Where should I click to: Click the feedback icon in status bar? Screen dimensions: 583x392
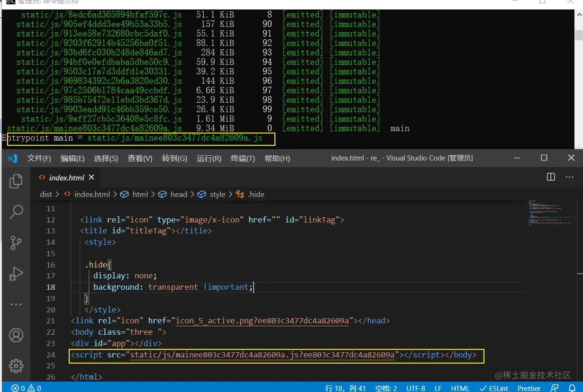pyautogui.click(x=554, y=388)
